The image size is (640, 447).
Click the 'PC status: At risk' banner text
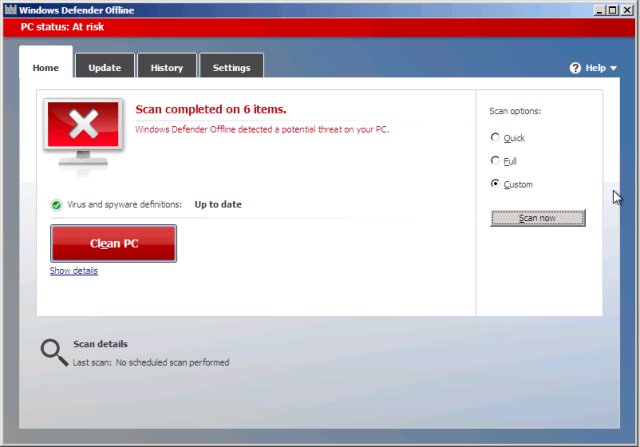click(62, 27)
